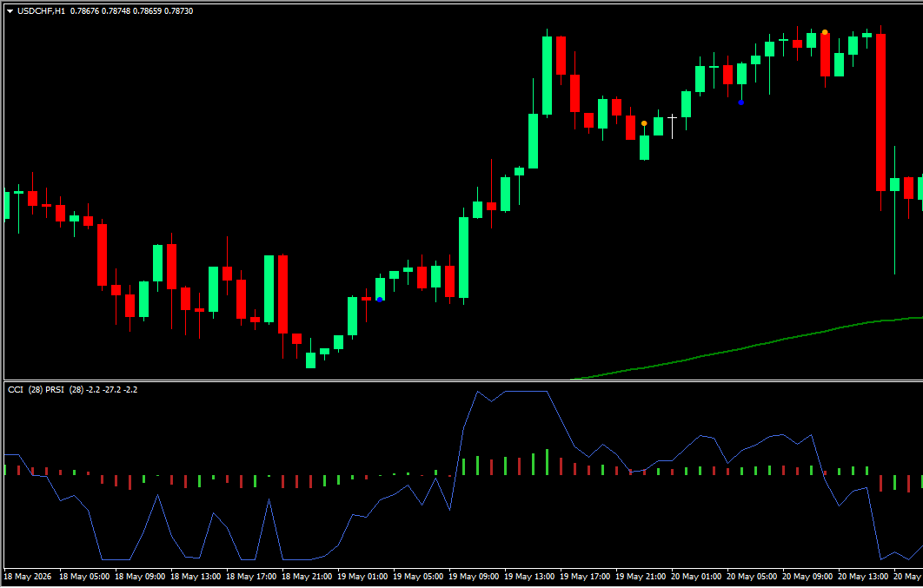Select the blue dot signal near 19 May 01:00

pos(380,300)
